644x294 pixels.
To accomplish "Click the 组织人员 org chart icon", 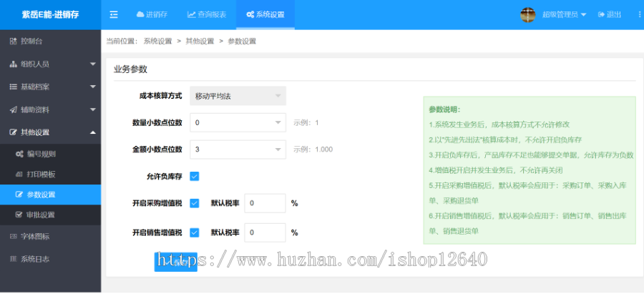I will pyautogui.click(x=13, y=64).
